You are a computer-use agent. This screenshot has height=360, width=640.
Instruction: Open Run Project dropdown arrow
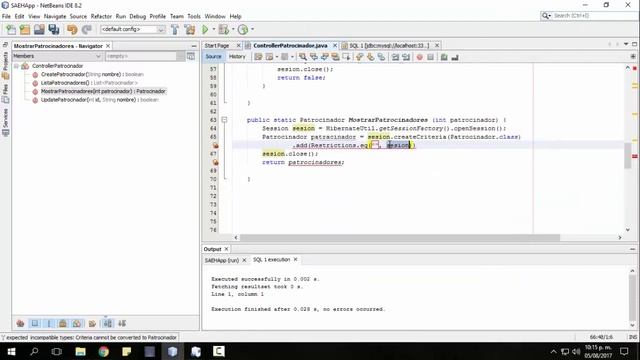213,29
